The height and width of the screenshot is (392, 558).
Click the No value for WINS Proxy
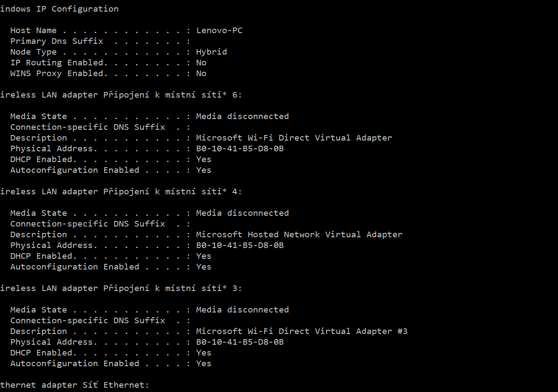point(201,73)
